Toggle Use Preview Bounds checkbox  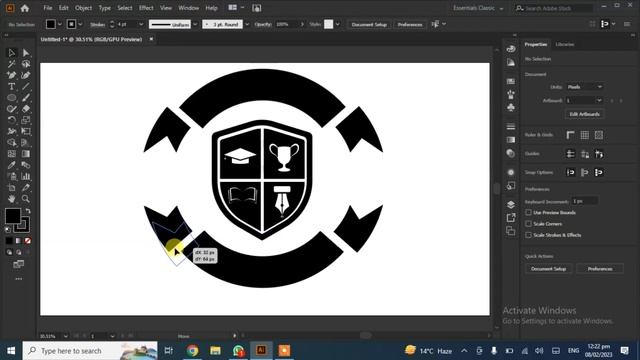pyautogui.click(x=529, y=212)
